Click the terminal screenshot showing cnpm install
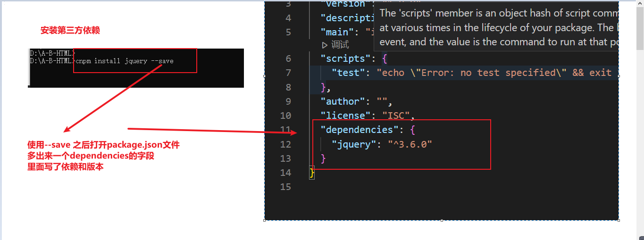 136,68
